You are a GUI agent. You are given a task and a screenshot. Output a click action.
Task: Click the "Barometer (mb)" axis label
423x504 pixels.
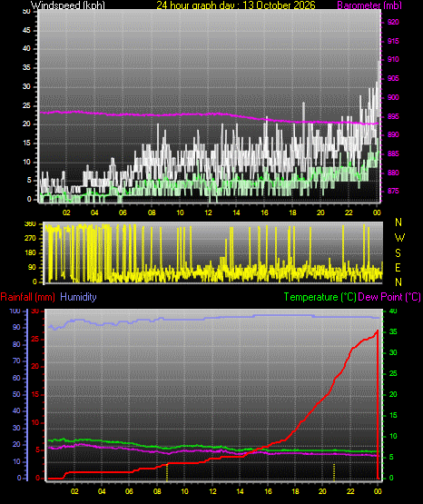click(369, 5)
